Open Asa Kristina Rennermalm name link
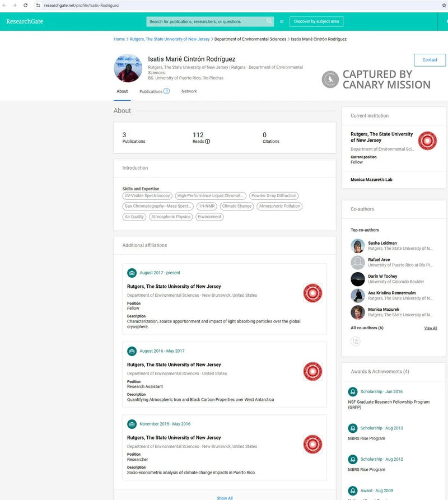The image size is (448, 500). tap(392, 293)
